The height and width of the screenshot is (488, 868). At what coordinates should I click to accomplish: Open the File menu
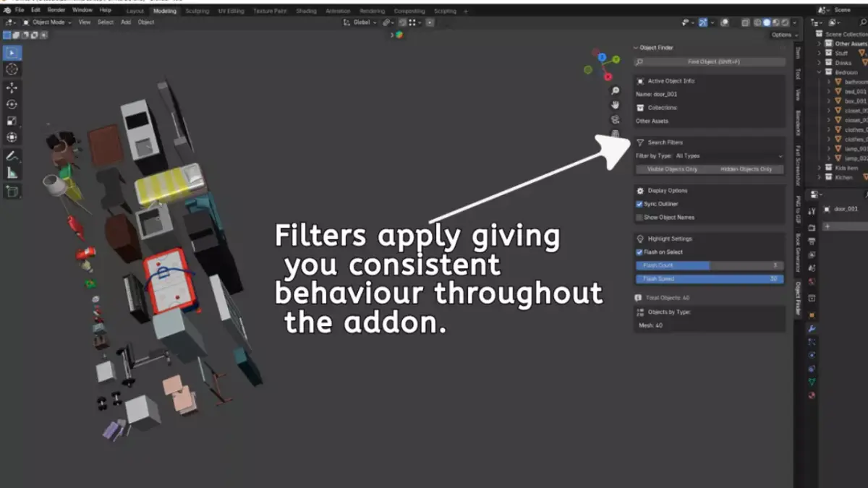[19, 10]
